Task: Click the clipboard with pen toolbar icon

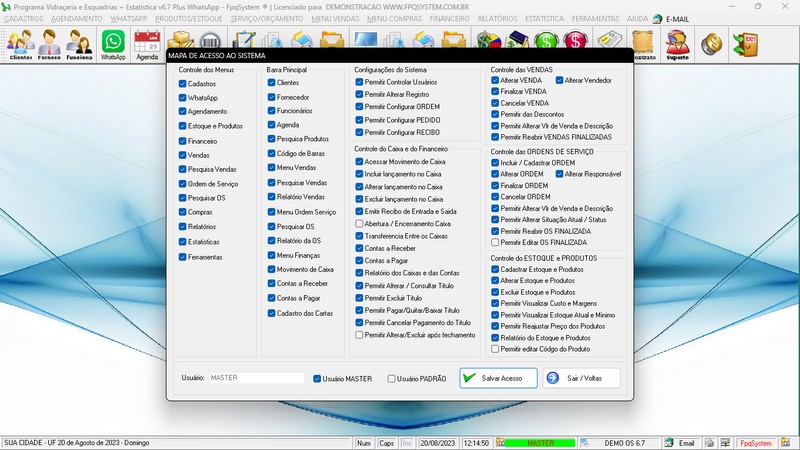Action: pyautogui.click(x=244, y=40)
